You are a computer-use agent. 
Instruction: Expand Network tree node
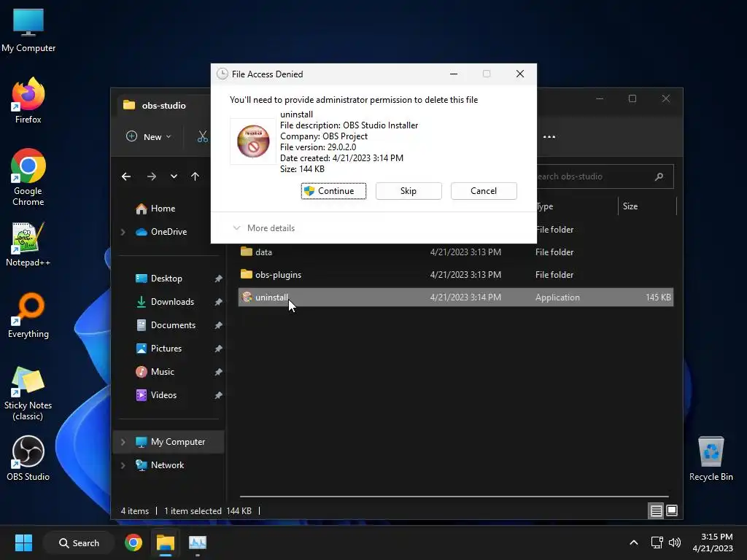tap(123, 465)
